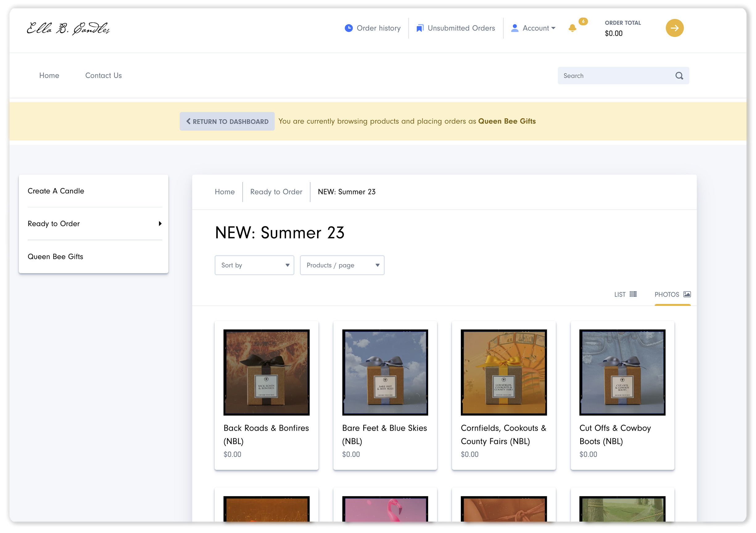Click Back Roads & Bonfires (NBL) title

point(266,435)
